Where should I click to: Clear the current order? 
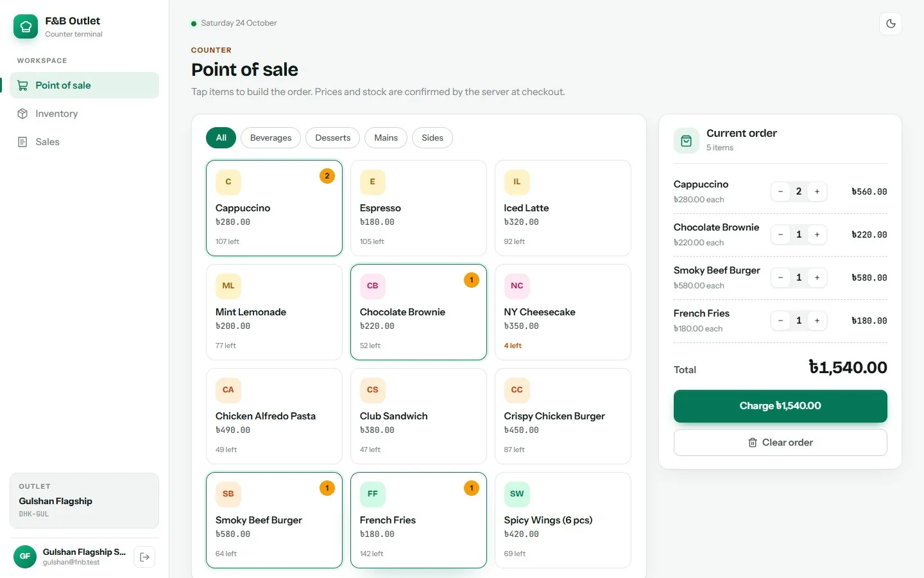pyautogui.click(x=780, y=442)
